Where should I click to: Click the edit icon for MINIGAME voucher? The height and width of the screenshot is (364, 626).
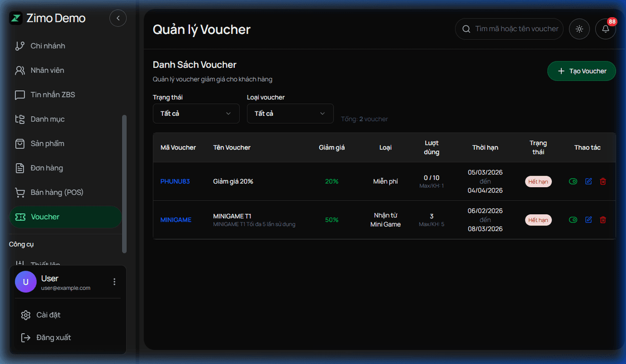588,220
